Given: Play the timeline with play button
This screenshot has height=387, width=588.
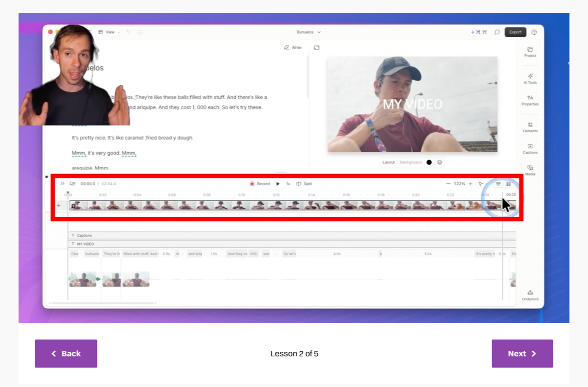Looking at the screenshot, I should [x=278, y=184].
